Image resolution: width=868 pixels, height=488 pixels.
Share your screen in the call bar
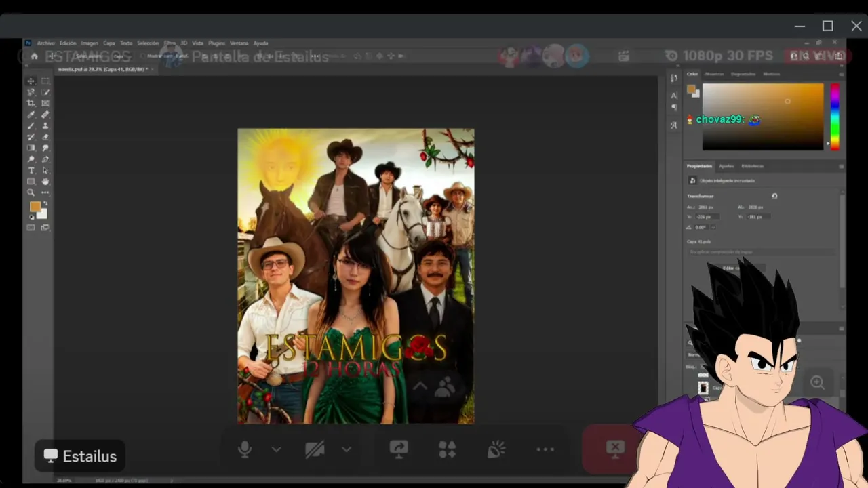point(399,449)
